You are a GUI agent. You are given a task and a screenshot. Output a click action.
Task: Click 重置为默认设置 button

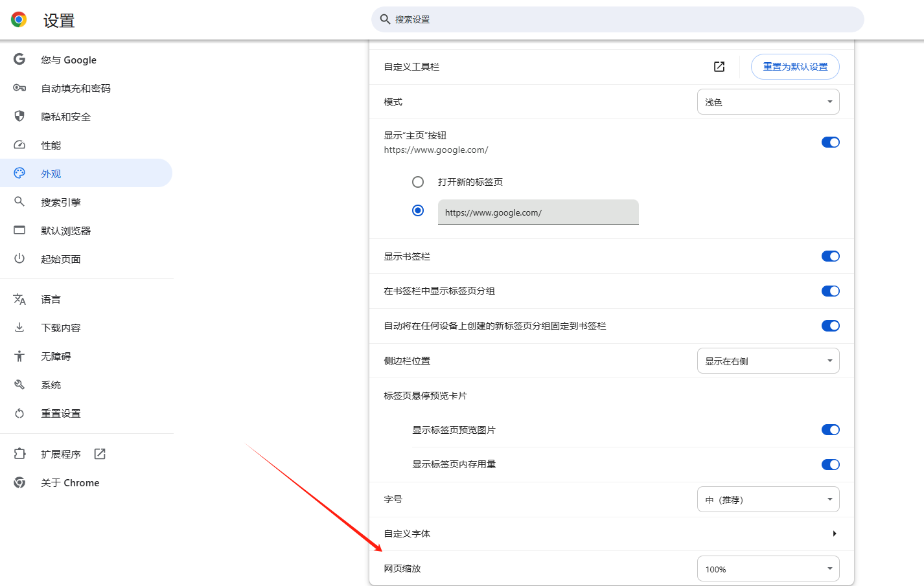coord(795,67)
